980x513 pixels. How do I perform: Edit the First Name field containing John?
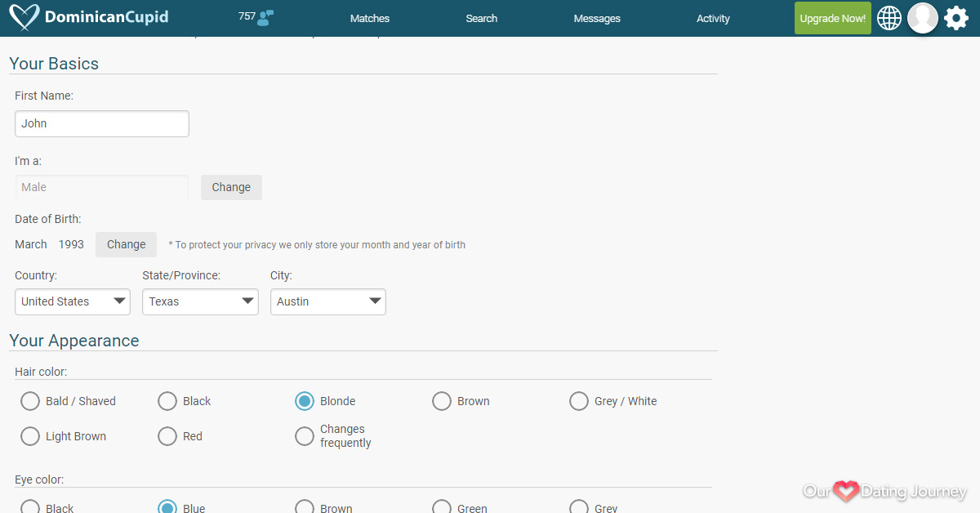(102, 123)
